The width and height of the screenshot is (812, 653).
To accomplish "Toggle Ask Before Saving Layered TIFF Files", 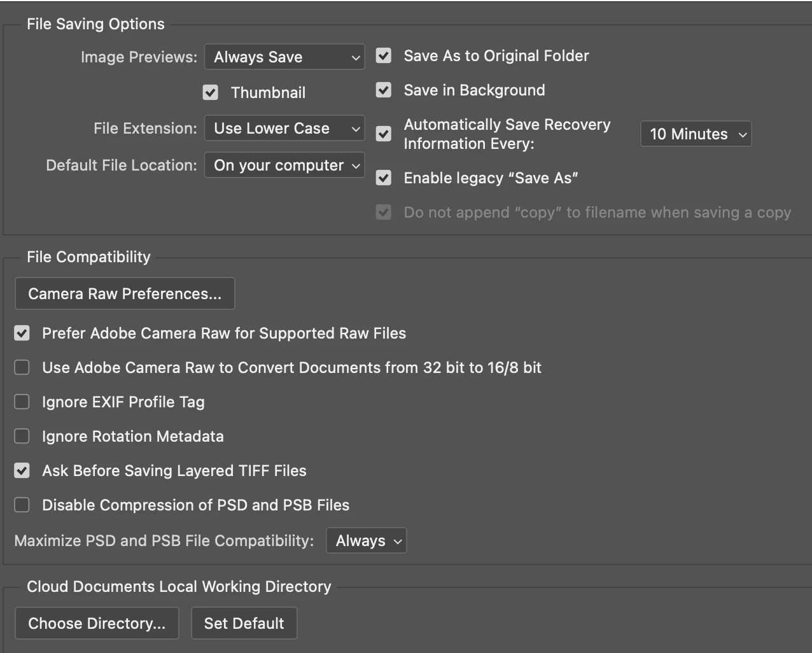I will click(x=22, y=471).
